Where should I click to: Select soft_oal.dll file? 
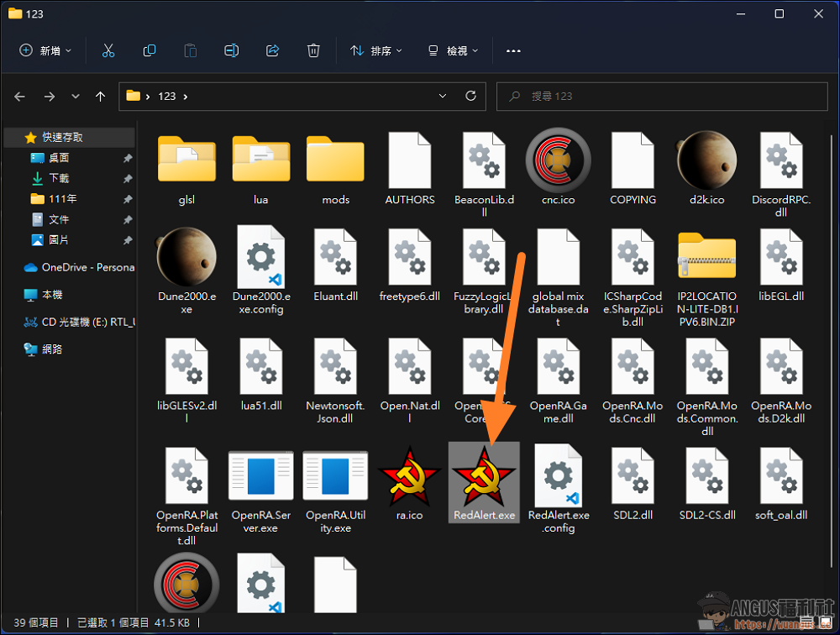(x=781, y=484)
